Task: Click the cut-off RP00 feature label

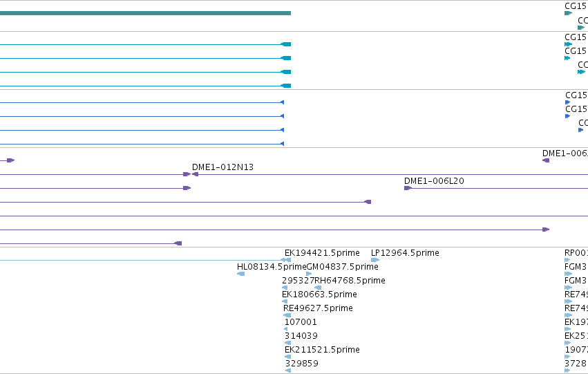Action: coord(576,253)
